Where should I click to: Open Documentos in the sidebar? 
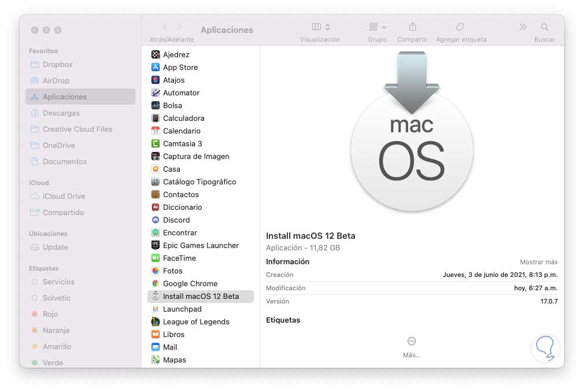80,161
